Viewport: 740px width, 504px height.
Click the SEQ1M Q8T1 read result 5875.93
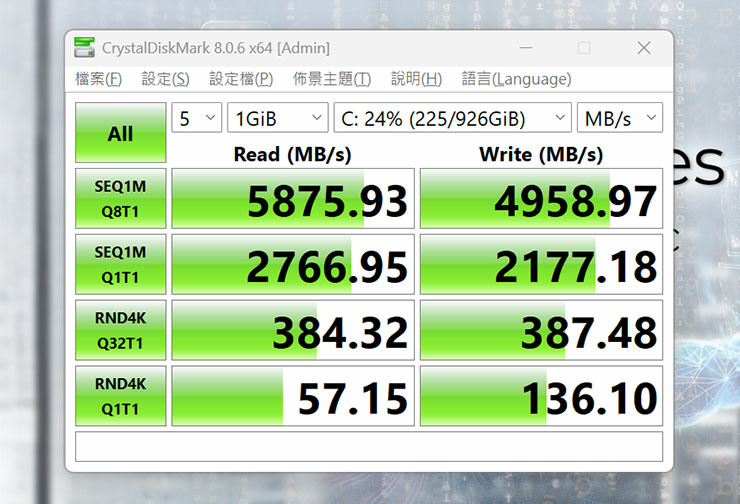293,199
